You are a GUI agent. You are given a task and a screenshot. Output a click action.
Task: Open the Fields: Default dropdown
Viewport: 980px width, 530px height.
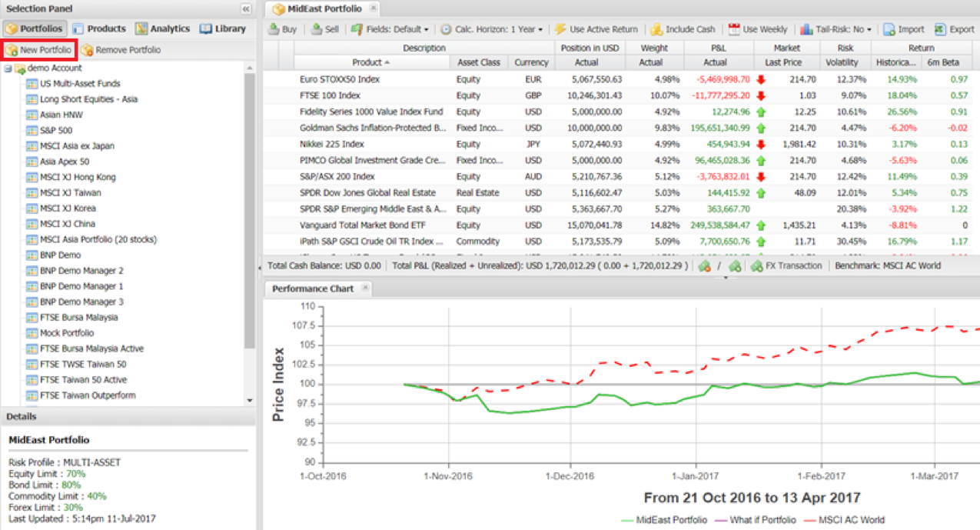coord(390,29)
